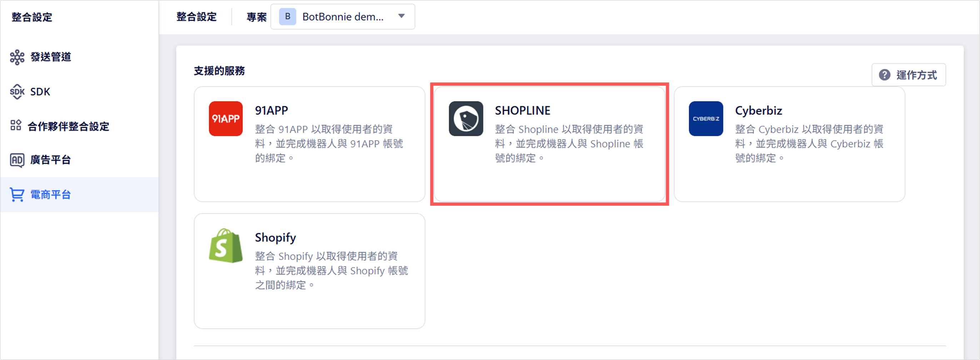Open the 廣告平台 menu item

[x=79, y=160]
